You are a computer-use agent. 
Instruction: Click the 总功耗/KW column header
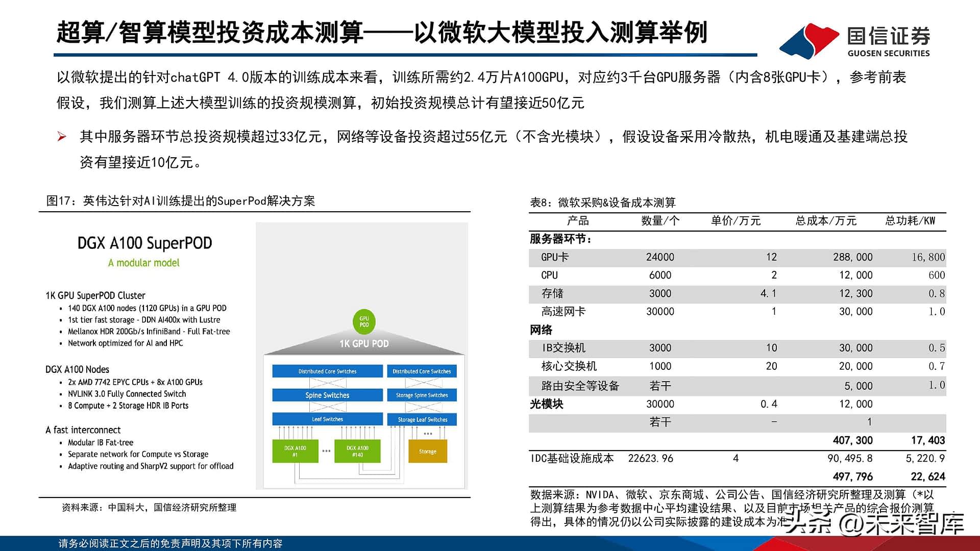[910, 221]
